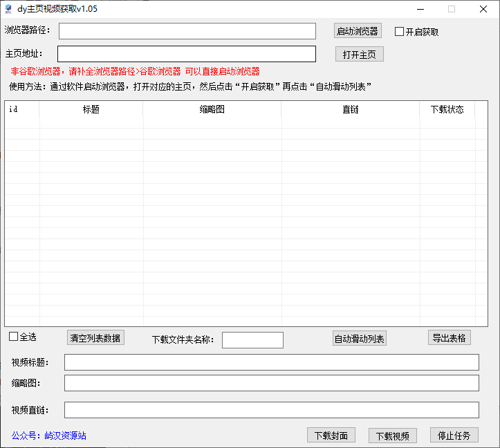Image resolution: width=500 pixels, height=448 pixels.
Task: Sort by the id column header
Action: (x=22, y=109)
